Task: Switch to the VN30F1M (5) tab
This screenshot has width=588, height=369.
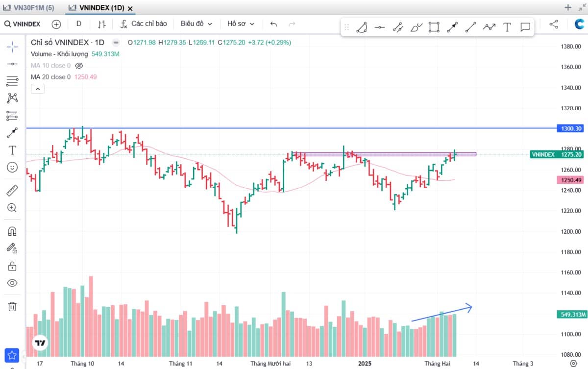Action: point(28,7)
